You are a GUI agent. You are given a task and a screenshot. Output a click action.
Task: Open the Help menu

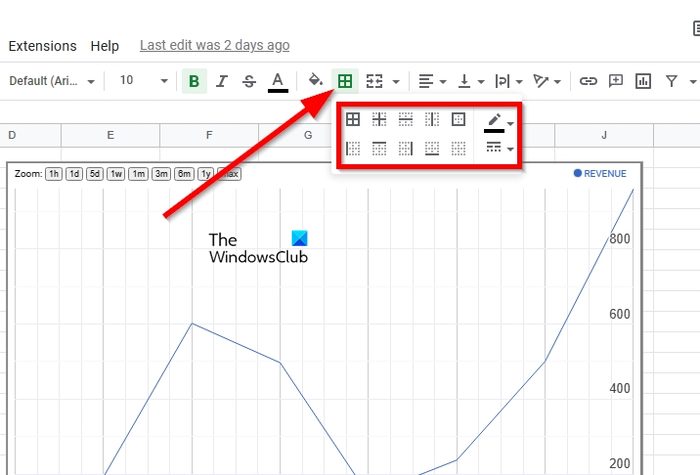coord(104,46)
